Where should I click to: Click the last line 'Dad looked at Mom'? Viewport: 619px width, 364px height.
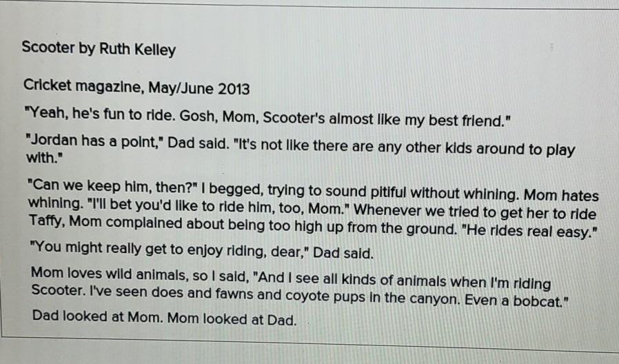click(164, 318)
